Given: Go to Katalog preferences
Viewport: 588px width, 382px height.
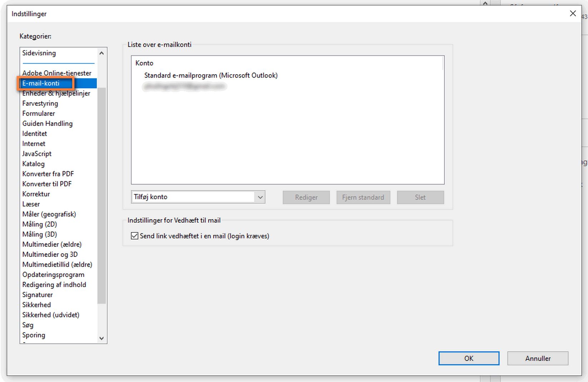Looking at the screenshot, I should pyautogui.click(x=33, y=164).
